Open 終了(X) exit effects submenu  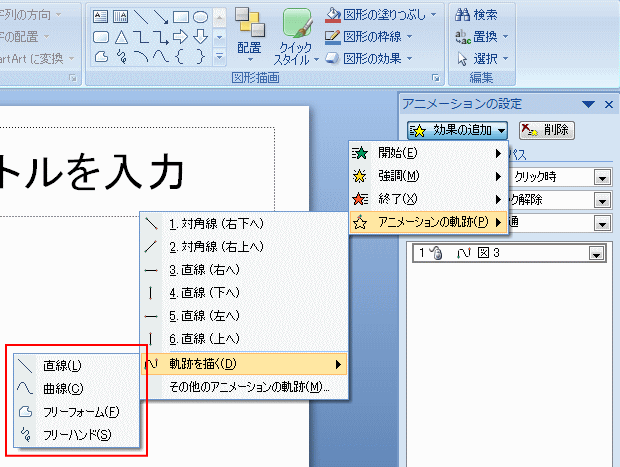tap(428, 199)
